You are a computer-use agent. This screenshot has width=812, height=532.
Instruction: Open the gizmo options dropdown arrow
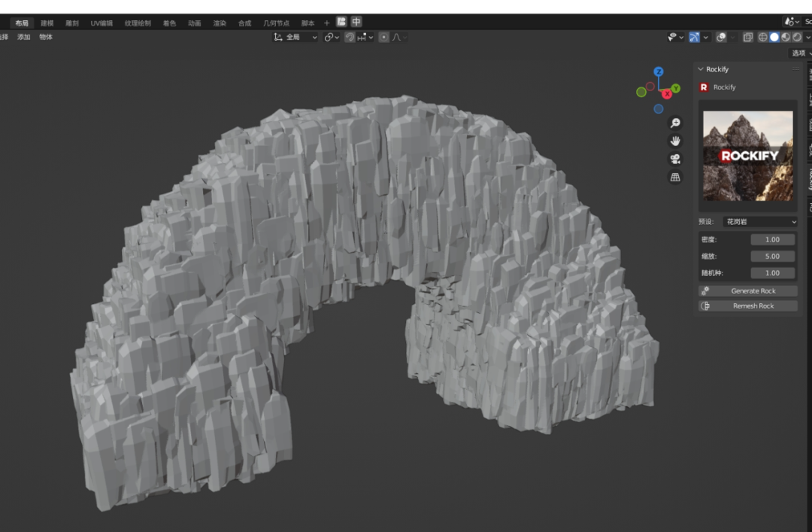(x=706, y=37)
